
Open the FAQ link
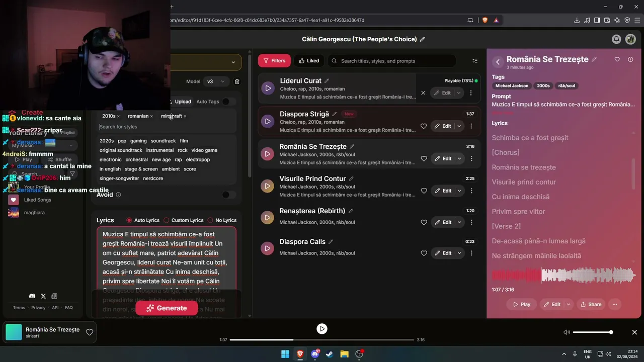tap(69, 308)
